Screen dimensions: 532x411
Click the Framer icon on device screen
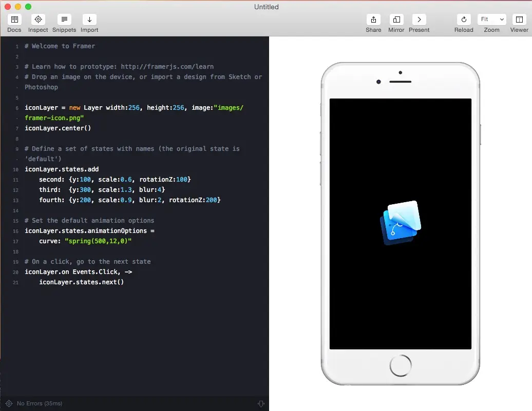click(401, 223)
